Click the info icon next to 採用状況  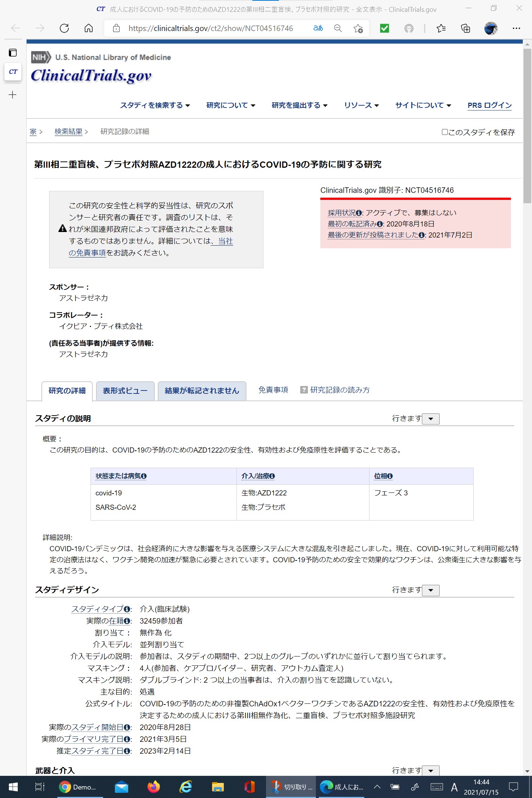tap(359, 213)
